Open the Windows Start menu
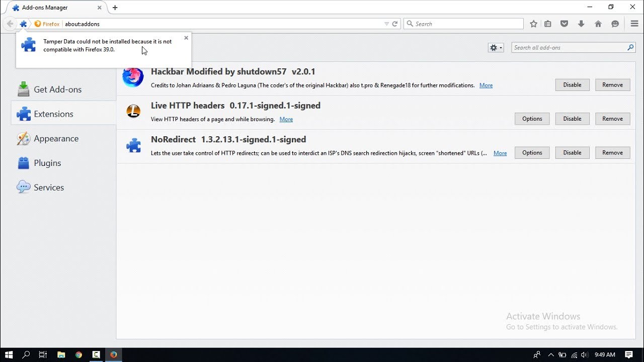This screenshot has width=644, height=362. click(x=9, y=354)
